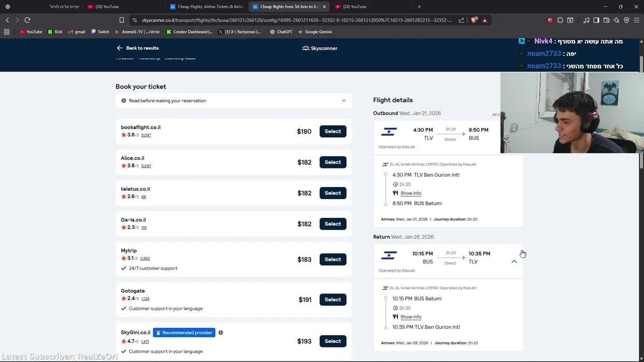Click the info icon beside Read before making your reservation
This screenshot has height=362, width=644.
[x=124, y=101]
